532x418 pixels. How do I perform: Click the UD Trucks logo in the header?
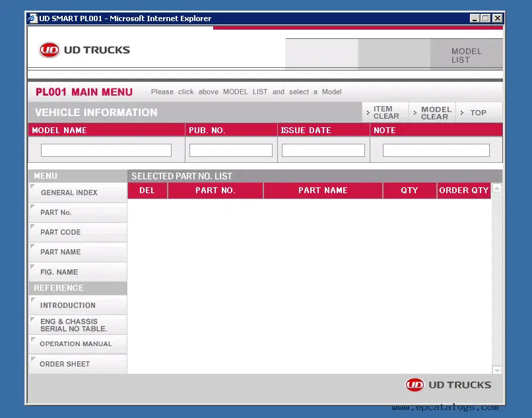84,49
